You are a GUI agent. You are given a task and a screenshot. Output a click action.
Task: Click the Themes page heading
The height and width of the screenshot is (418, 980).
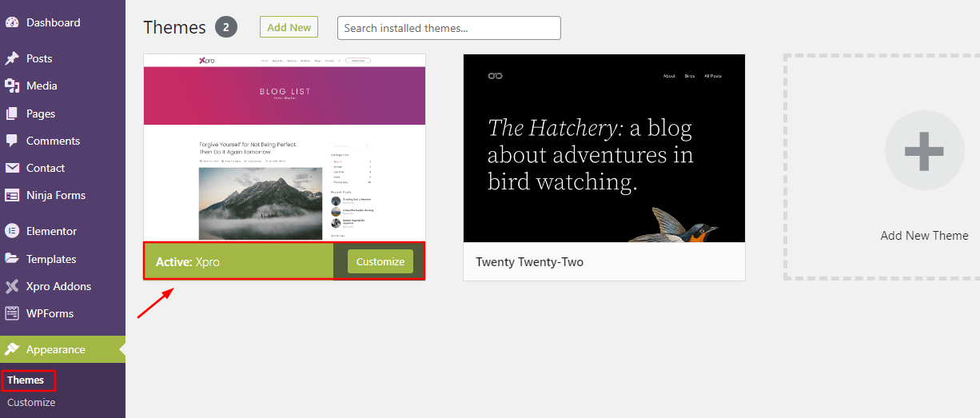[175, 27]
